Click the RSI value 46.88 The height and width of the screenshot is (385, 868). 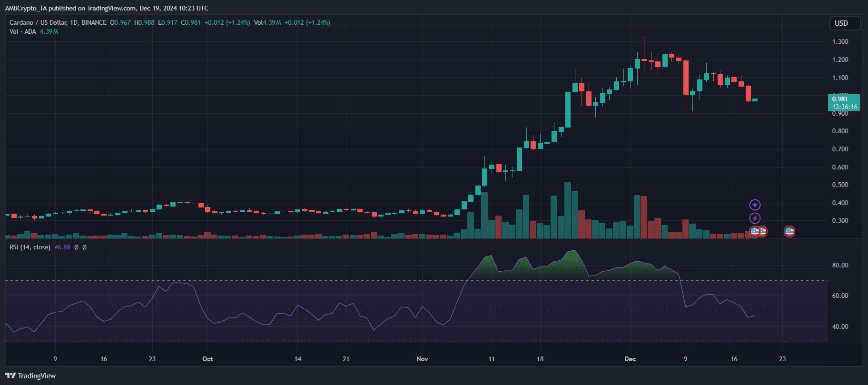62,247
